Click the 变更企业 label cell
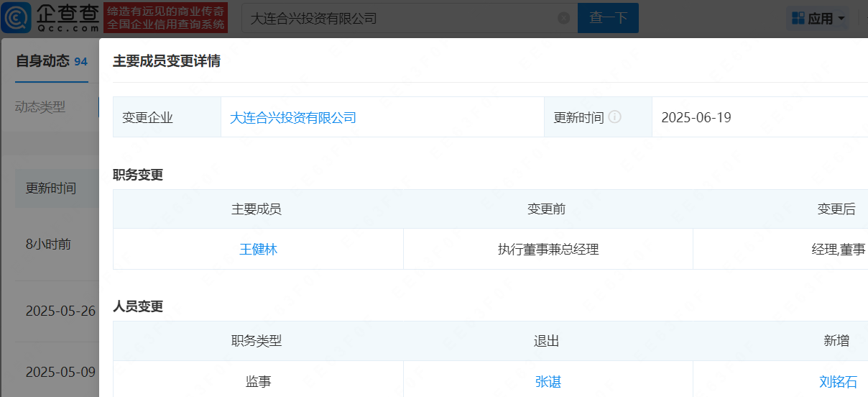The image size is (868, 397). coord(167,117)
